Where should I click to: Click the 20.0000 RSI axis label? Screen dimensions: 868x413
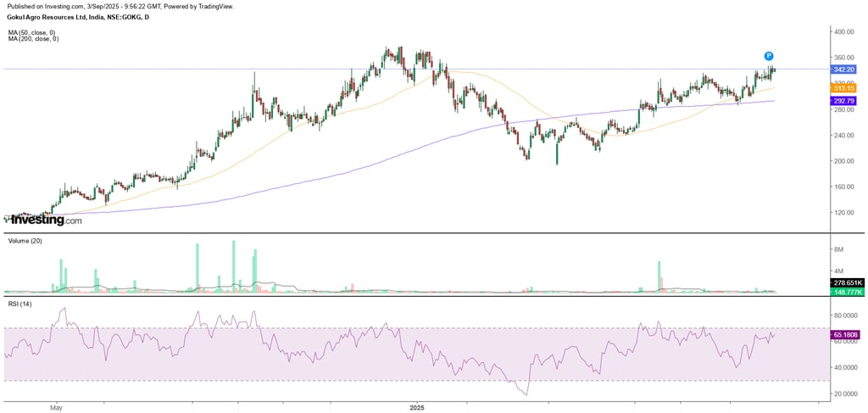tap(845, 393)
